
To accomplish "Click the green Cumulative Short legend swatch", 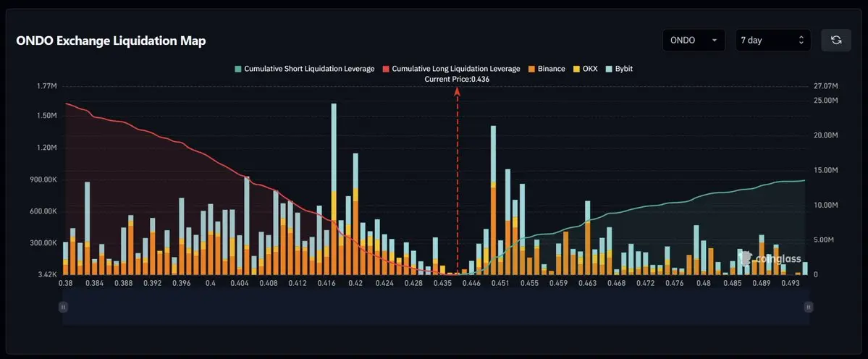I will point(238,69).
